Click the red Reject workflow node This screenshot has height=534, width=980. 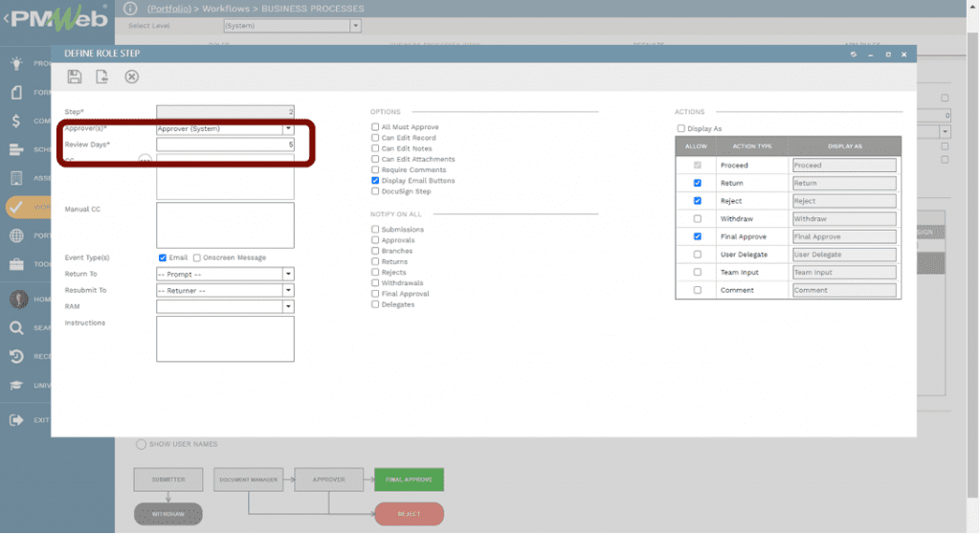point(409,514)
